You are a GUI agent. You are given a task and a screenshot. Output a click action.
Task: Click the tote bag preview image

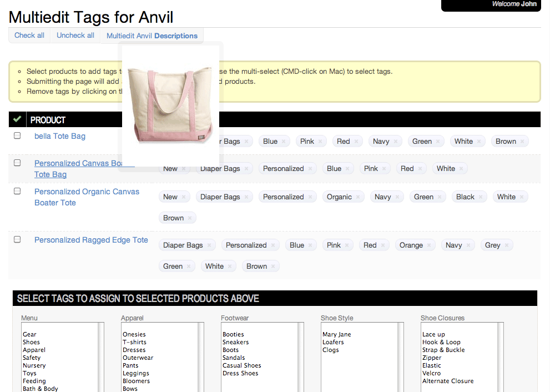tap(170, 104)
